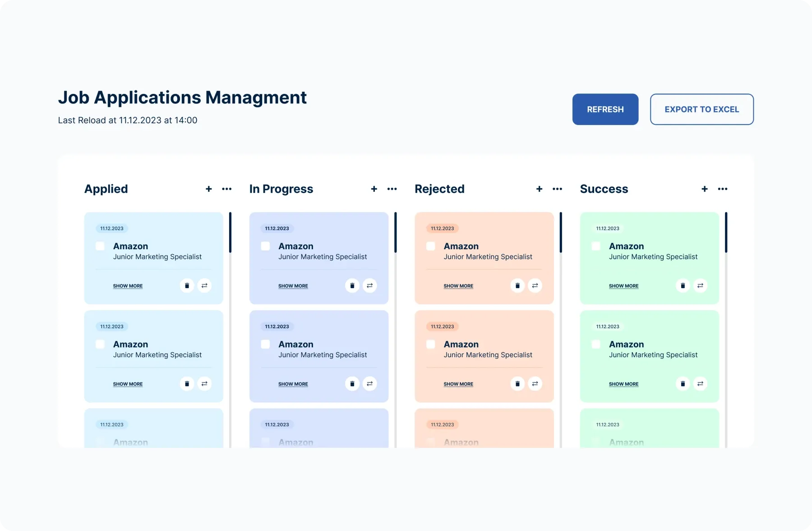Tick the second Rejected card checkbox
This screenshot has width=812, height=531.
(x=431, y=345)
